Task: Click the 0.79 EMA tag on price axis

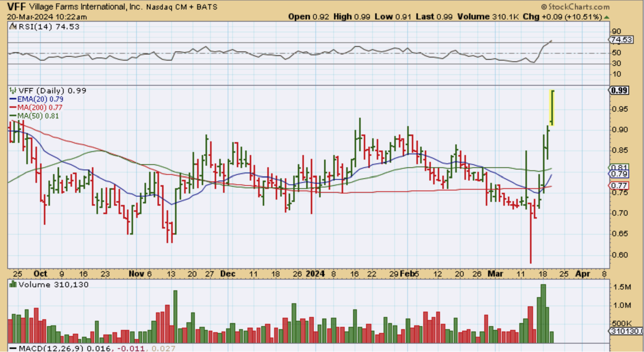Action: [x=619, y=174]
